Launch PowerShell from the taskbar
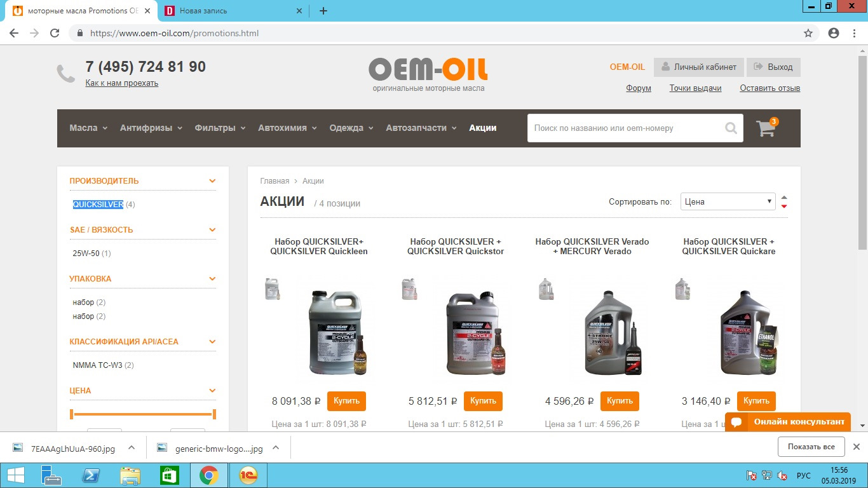Viewport: 868px width, 488px height. (x=91, y=475)
